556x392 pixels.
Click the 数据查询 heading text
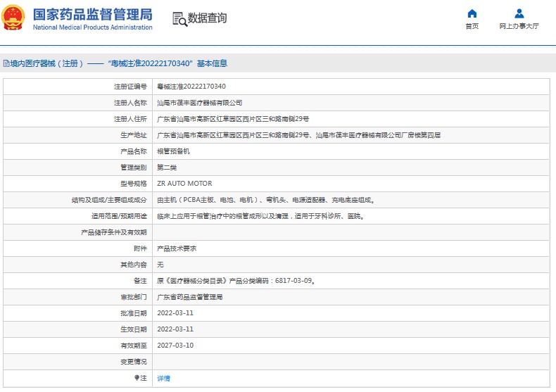pos(207,18)
